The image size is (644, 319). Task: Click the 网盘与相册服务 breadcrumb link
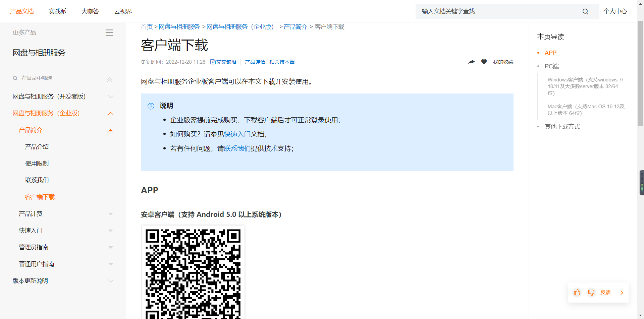(x=179, y=27)
